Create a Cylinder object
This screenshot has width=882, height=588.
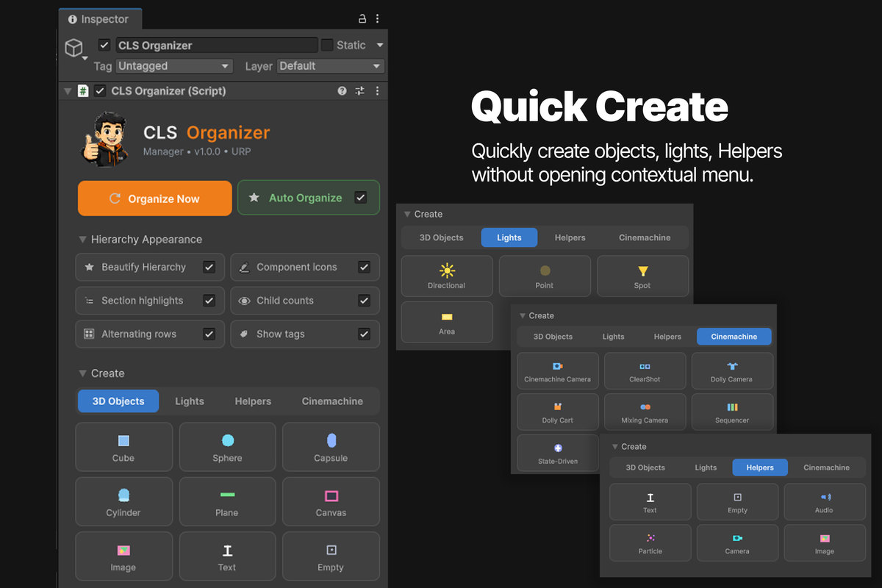123,502
